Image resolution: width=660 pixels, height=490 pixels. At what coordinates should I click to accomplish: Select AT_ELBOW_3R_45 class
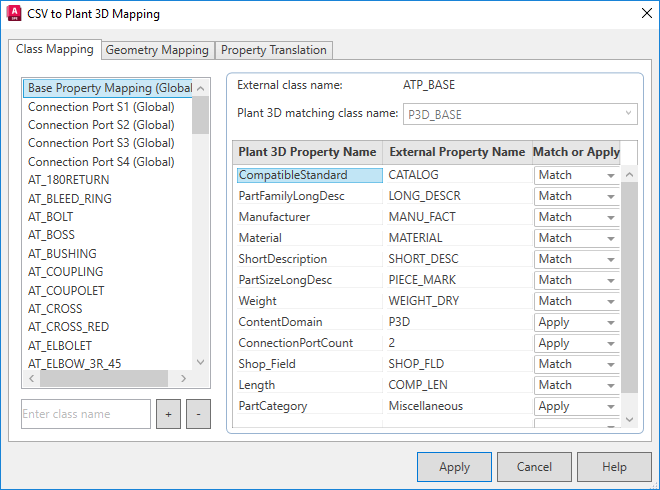[75, 363]
